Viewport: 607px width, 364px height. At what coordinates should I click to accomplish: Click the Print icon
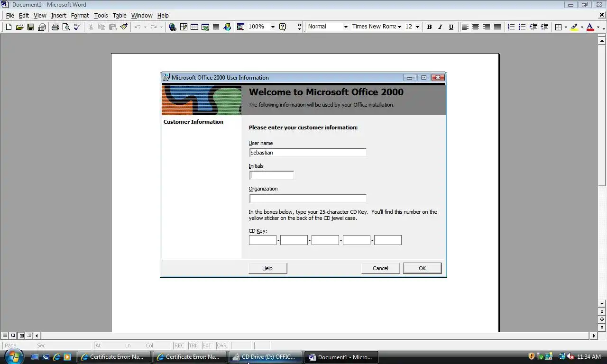[x=55, y=27]
